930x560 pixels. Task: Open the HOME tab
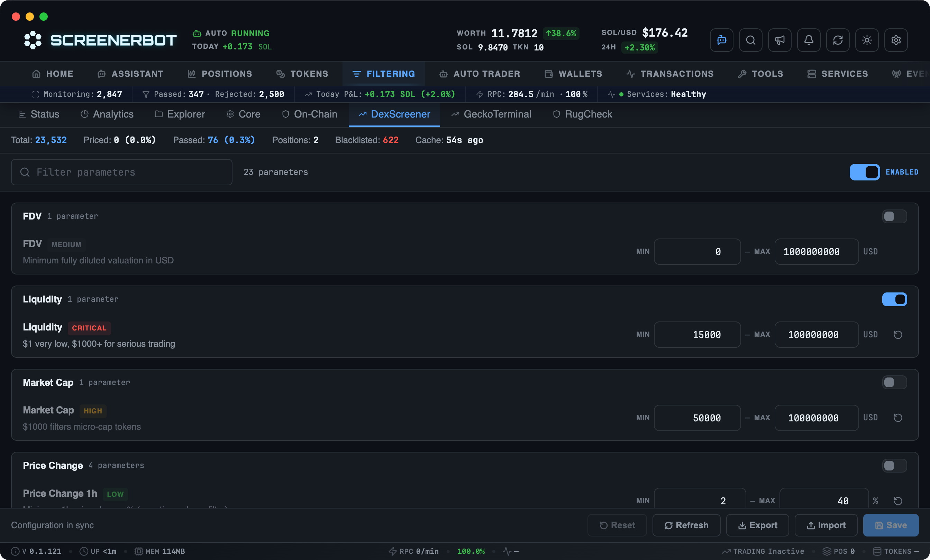click(x=53, y=74)
